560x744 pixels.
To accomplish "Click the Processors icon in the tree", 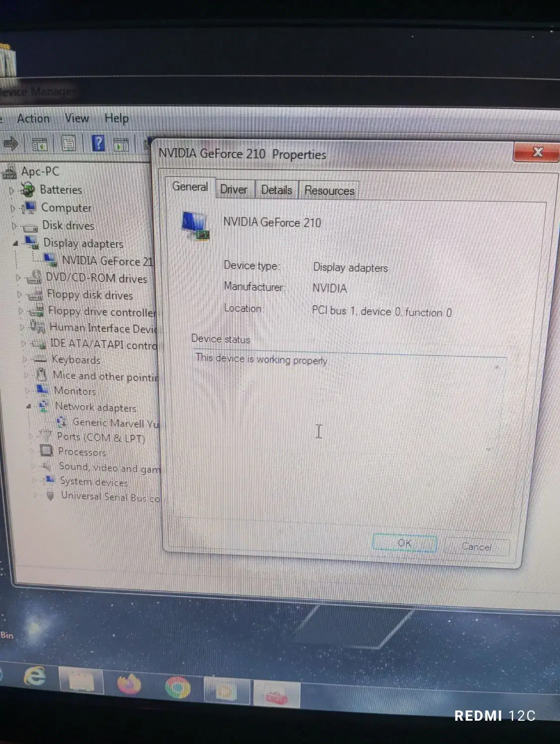I will pos(46,450).
